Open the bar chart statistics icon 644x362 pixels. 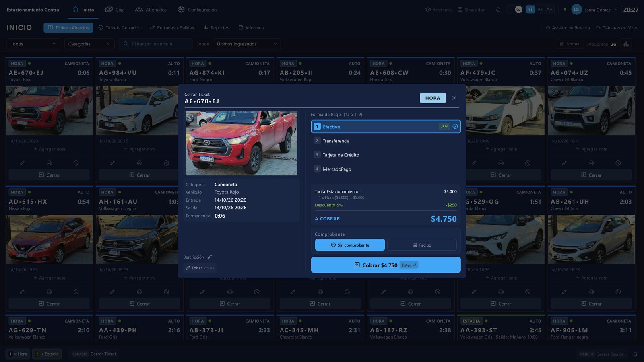626,44
